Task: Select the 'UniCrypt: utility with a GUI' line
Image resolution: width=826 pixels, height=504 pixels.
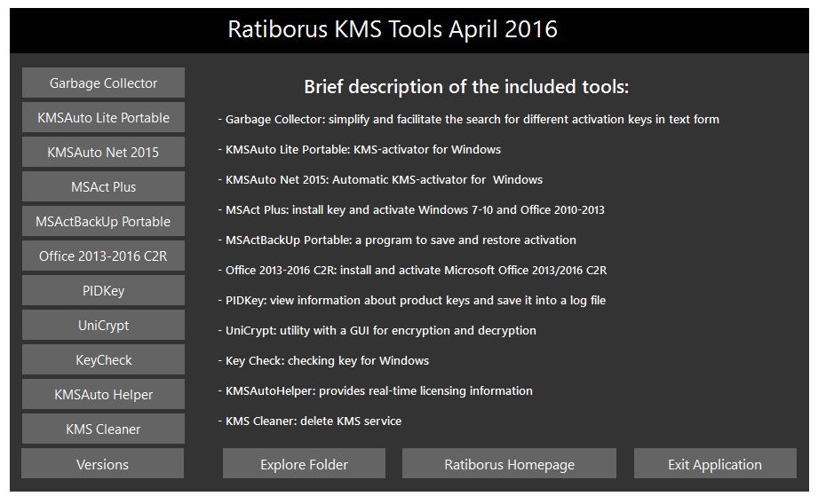Action: (377, 330)
